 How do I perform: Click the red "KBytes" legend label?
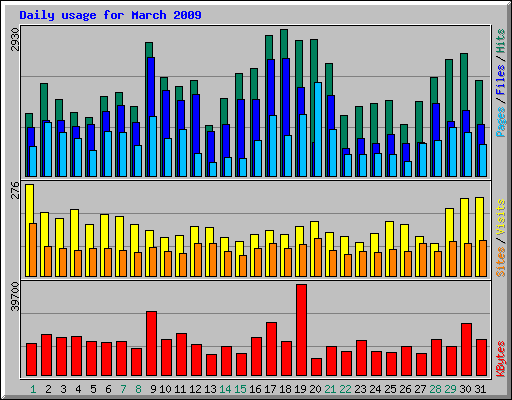pos(500,359)
